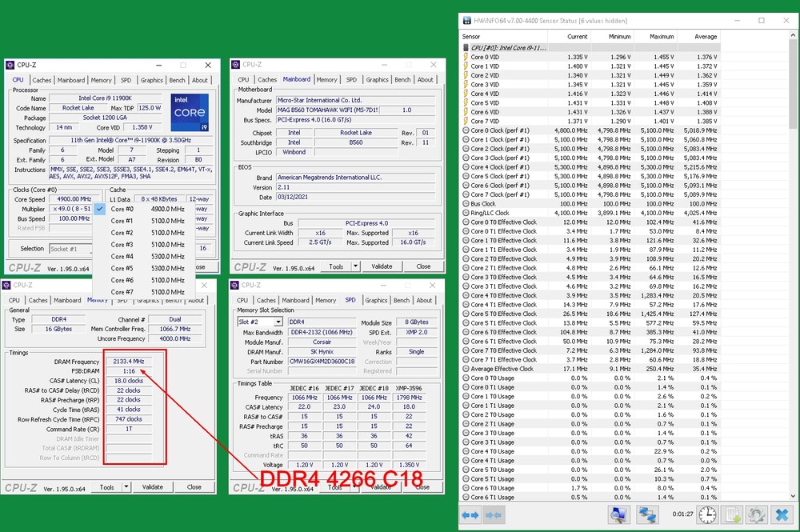Click HWiNFO scrollbar down arrow
800x532 pixels.
793,496
